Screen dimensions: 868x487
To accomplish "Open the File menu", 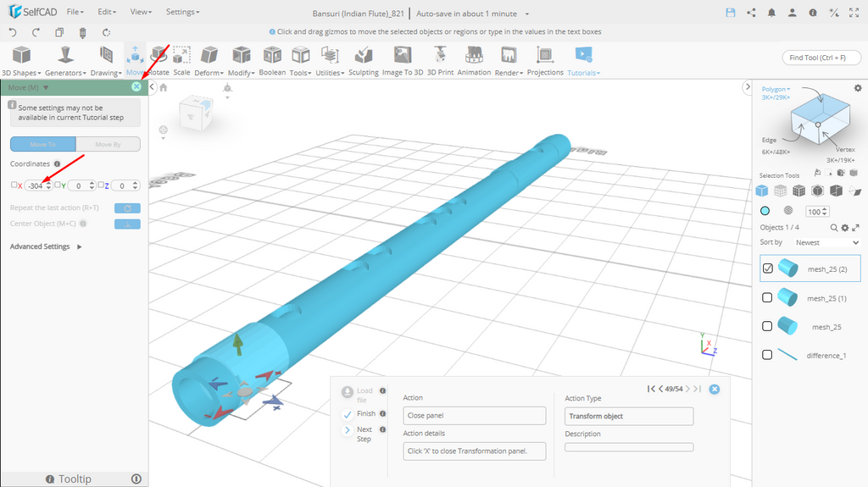I will point(75,13).
